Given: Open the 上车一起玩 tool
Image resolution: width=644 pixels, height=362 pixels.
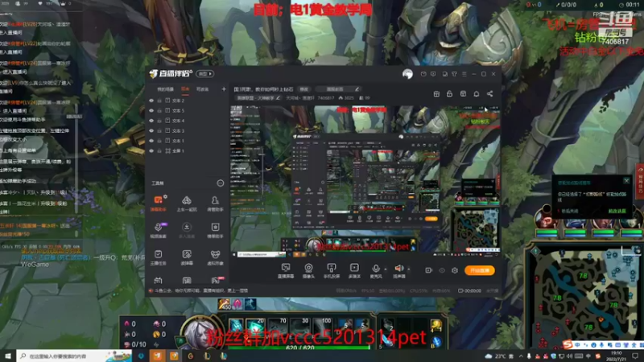Looking at the screenshot, I should [x=187, y=204].
